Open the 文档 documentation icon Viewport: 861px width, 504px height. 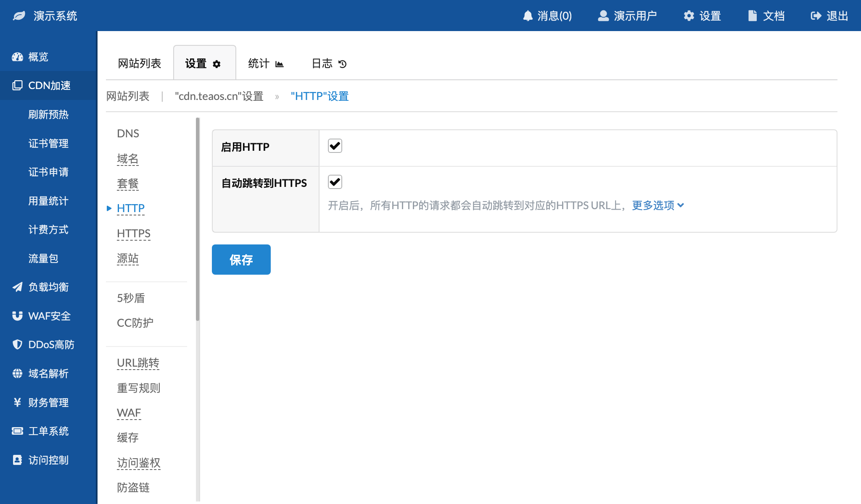pos(753,15)
